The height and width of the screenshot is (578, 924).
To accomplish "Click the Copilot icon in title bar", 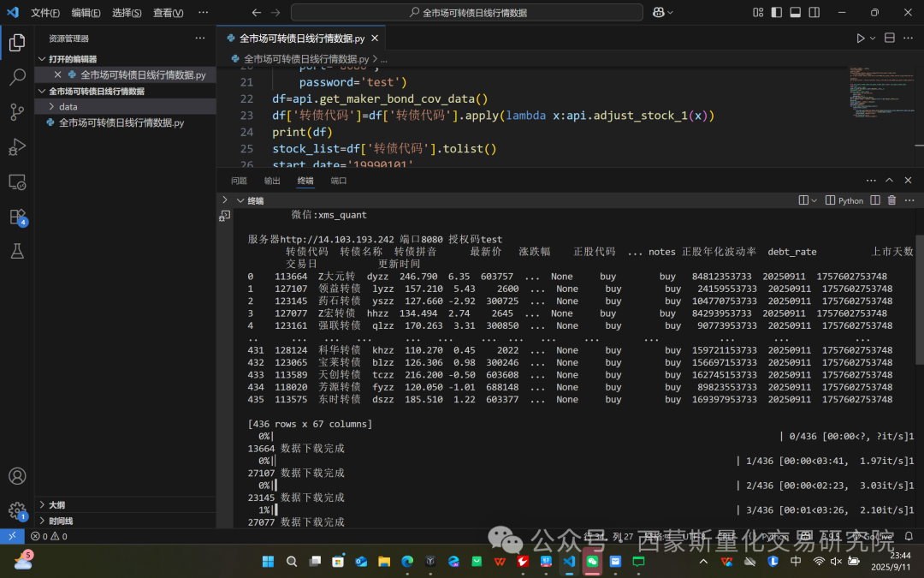I will click(658, 12).
